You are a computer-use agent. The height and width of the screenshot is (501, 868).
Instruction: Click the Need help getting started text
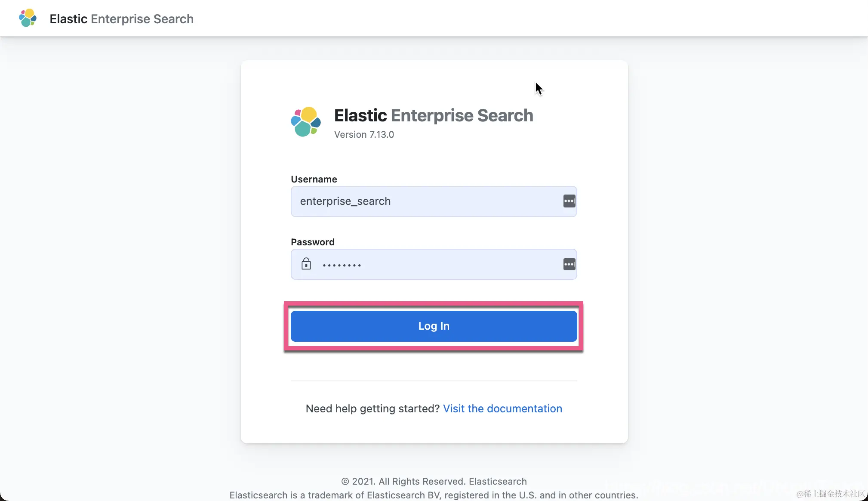(372, 408)
